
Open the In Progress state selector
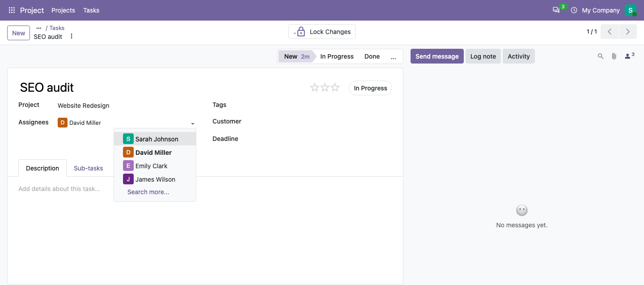pyautogui.click(x=370, y=88)
